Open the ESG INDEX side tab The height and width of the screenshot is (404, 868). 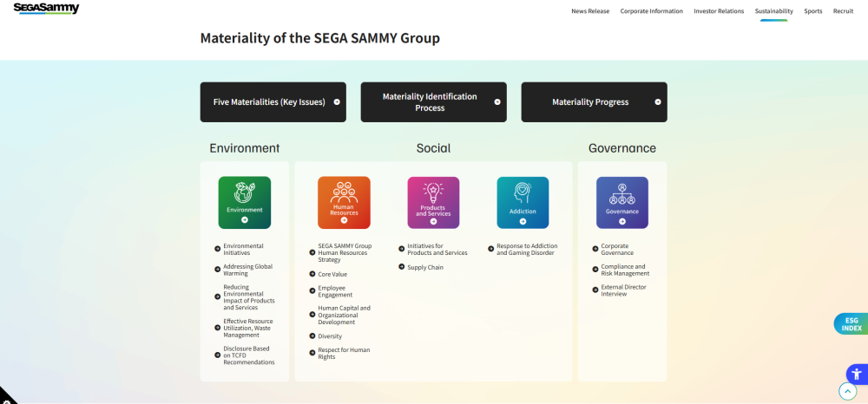pos(851,324)
